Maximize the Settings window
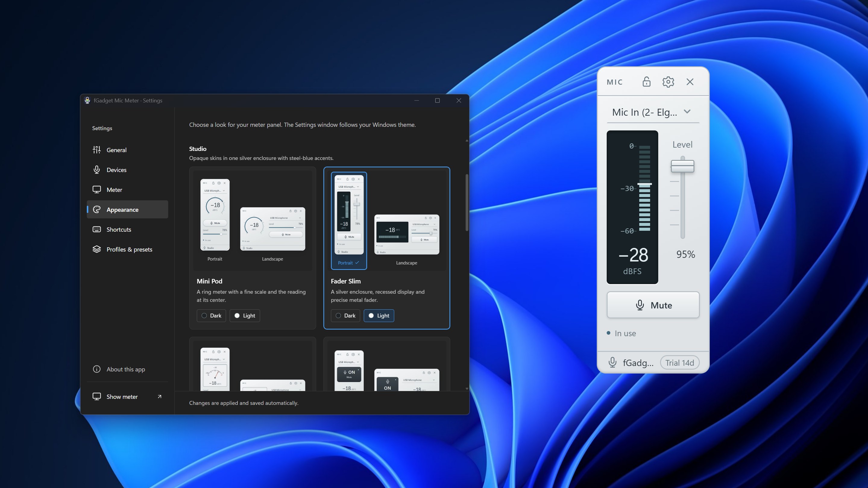Screen dimensions: 868x488 tap(437, 100)
